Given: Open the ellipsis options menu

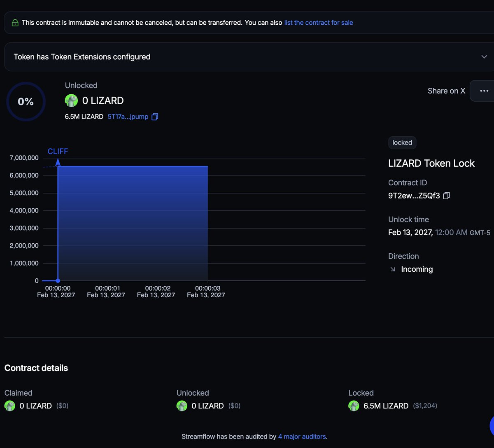Looking at the screenshot, I should (485, 91).
